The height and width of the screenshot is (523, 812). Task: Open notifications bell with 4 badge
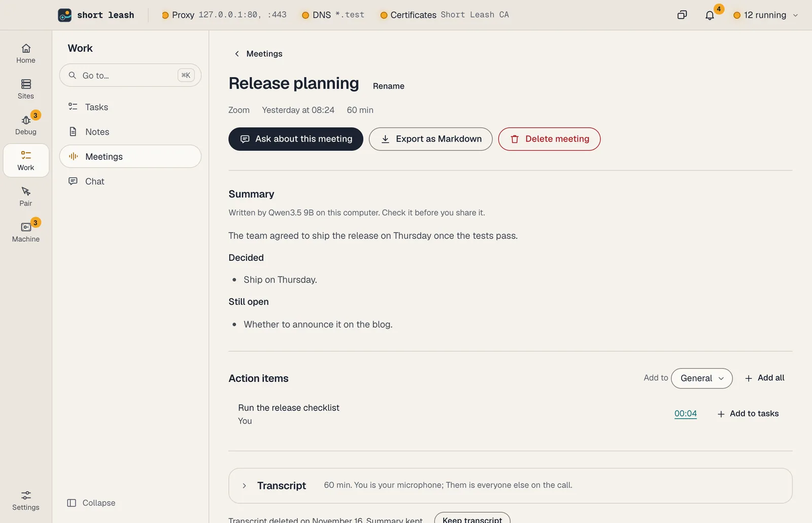pos(710,15)
